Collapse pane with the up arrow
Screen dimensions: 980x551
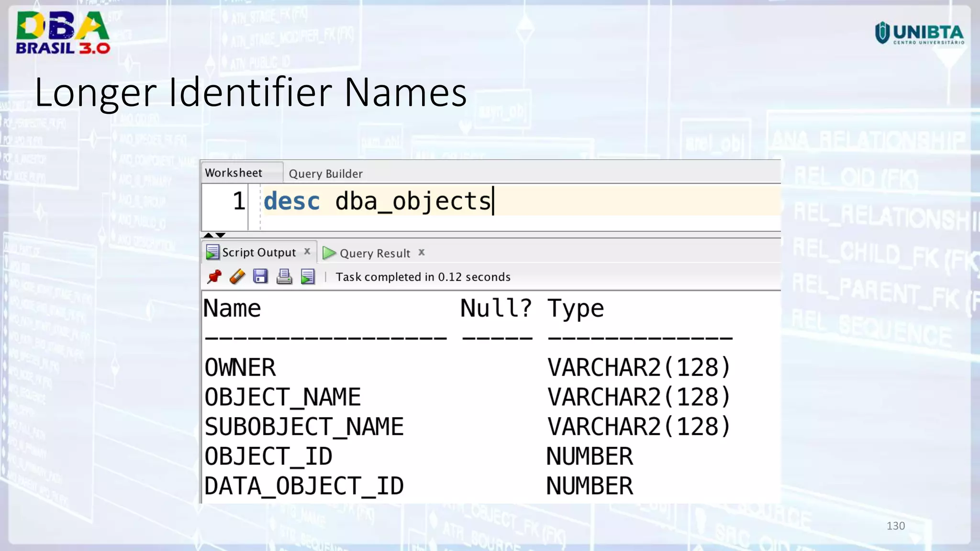click(208, 235)
